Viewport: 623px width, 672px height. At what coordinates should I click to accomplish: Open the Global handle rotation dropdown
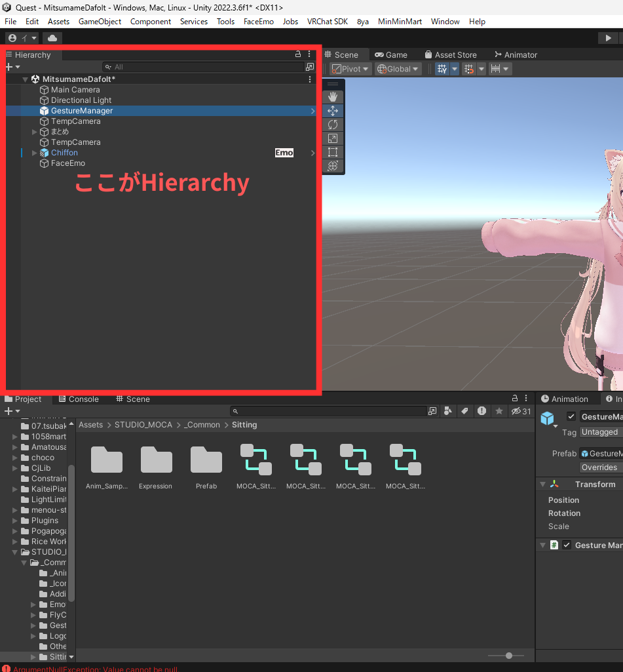398,69
